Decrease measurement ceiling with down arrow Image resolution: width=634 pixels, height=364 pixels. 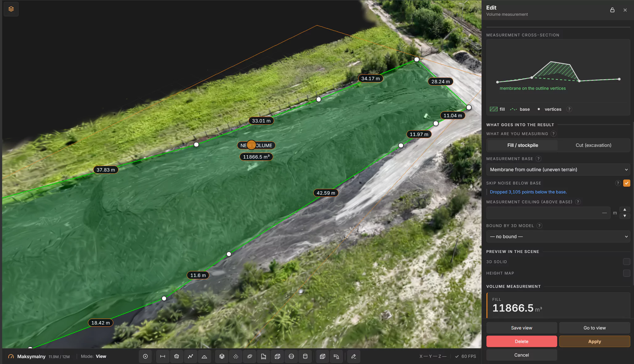click(625, 216)
